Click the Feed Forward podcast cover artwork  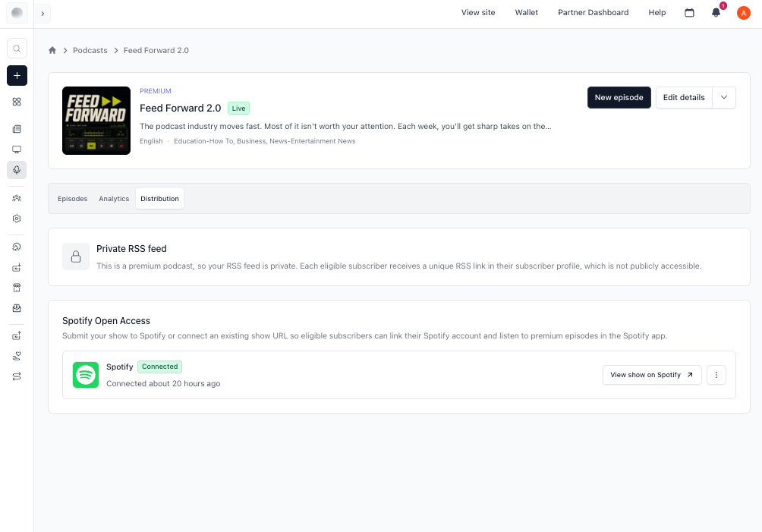click(x=96, y=121)
